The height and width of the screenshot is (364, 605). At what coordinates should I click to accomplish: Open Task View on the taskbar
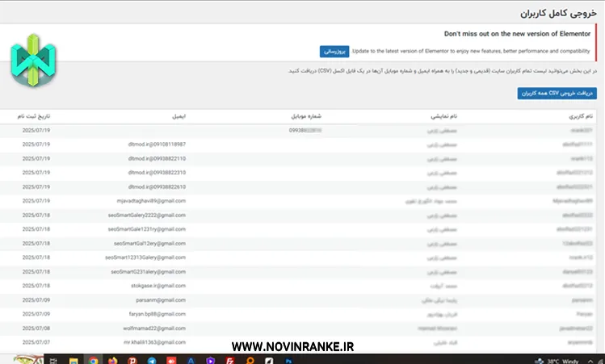53,360
